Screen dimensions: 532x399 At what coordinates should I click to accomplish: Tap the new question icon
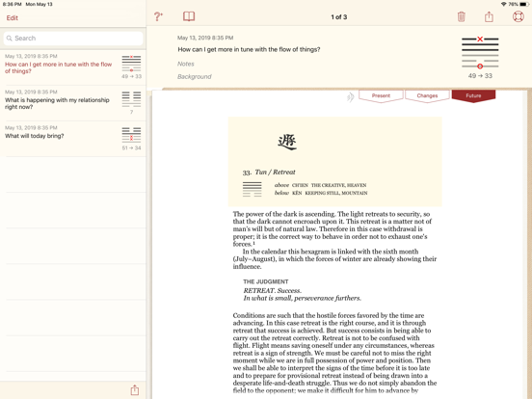tap(158, 16)
